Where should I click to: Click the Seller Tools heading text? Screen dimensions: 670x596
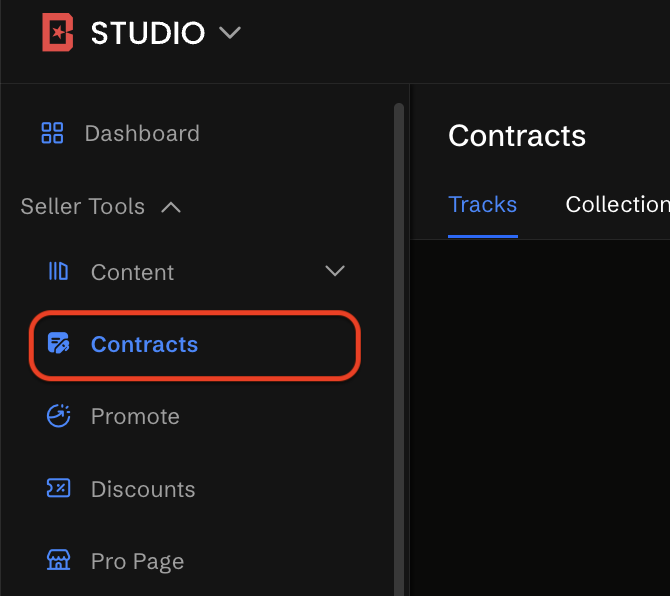click(x=83, y=207)
